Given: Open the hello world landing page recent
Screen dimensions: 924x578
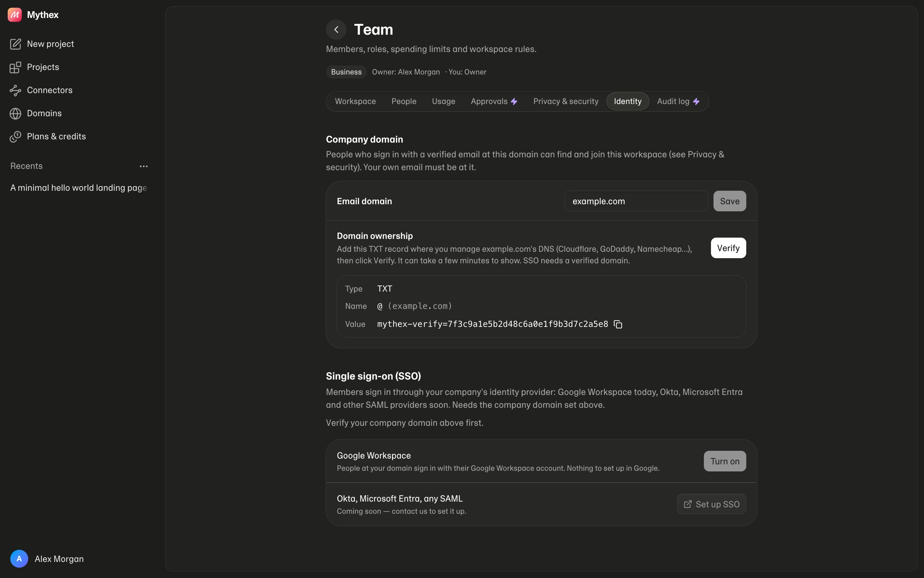Looking at the screenshot, I should [x=79, y=188].
